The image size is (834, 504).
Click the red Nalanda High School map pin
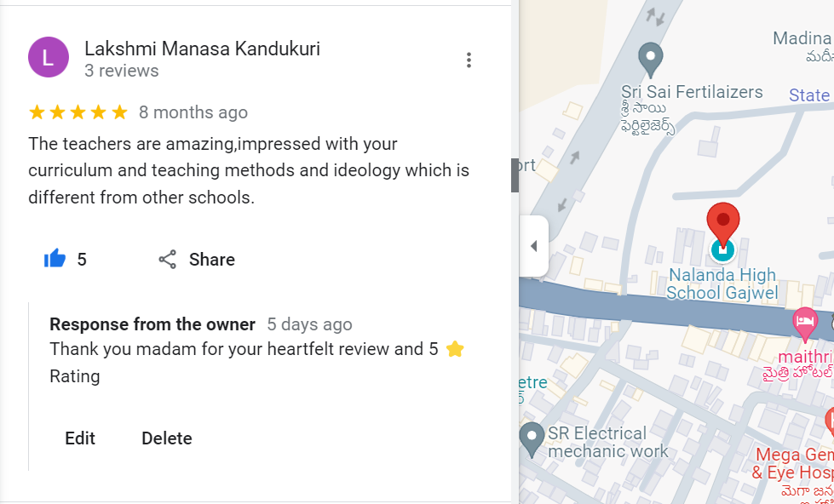[723, 221]
